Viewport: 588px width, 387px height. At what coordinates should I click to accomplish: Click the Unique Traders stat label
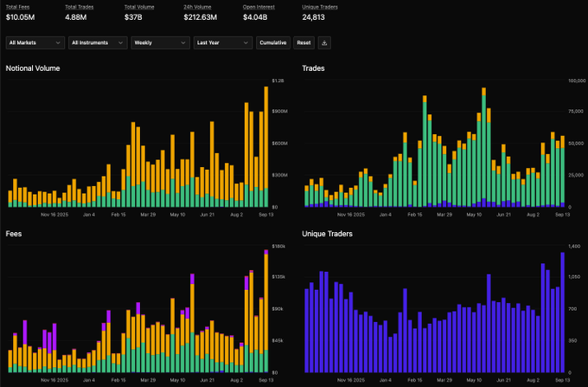[320, 7]
